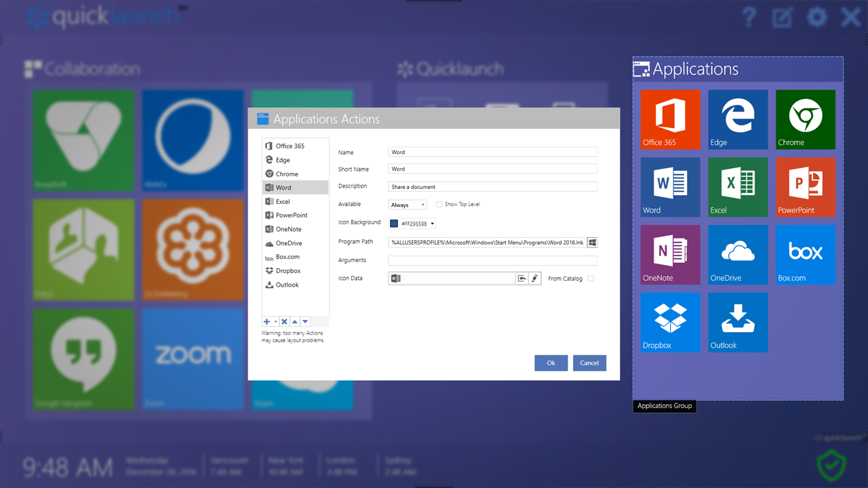Open the Excel tile in Applications group
The image size is (868, 488).
738,187
